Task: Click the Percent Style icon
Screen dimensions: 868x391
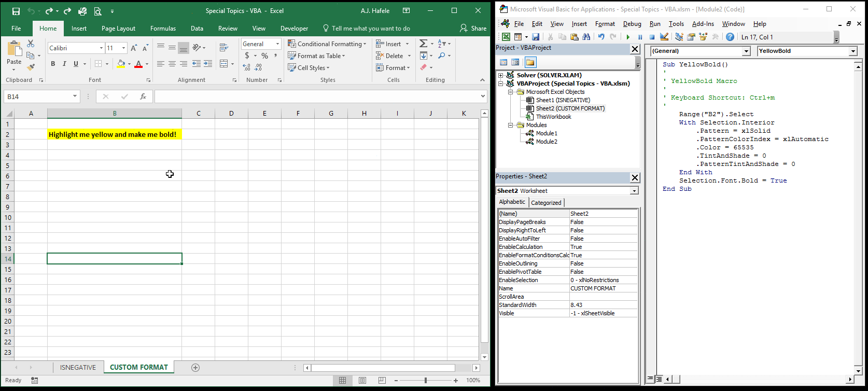Action: [x=265, y=56]
